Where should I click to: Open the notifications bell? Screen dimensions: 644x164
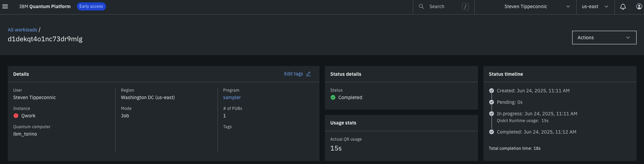623,7
